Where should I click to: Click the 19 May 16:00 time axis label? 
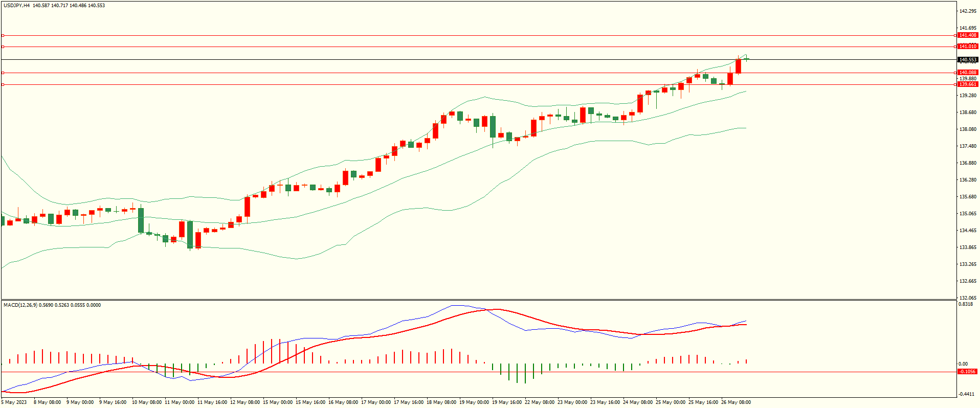pyautogui.click(x=507, y=402)
